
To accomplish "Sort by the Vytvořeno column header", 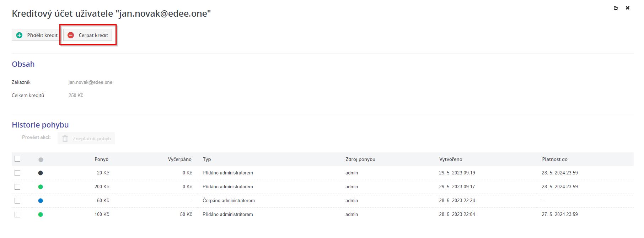I will click(x=451, y=159).
